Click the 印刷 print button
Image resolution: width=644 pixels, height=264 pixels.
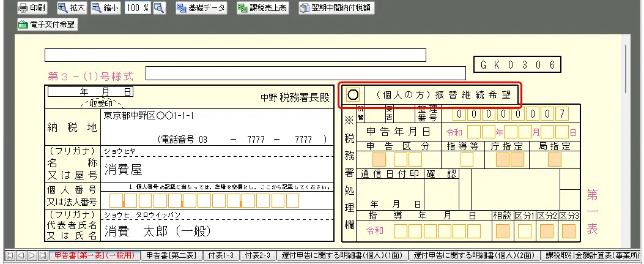click(34, 9)
